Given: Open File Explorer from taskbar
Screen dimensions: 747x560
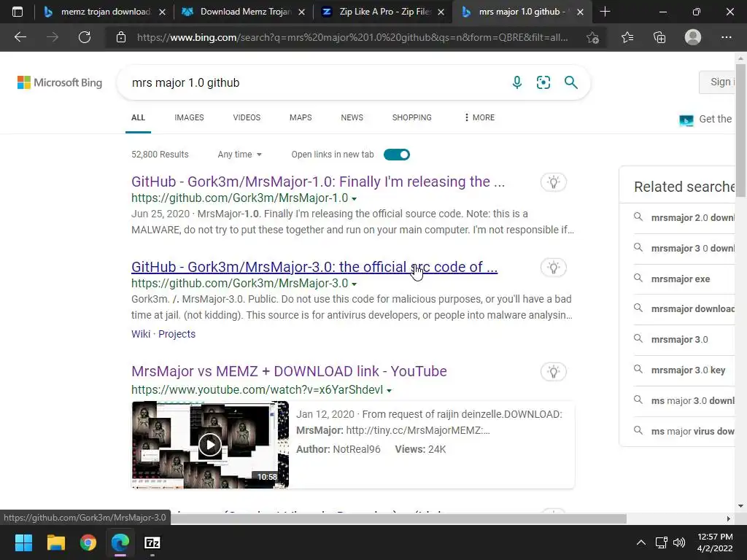Looking at the screenshot, I should point(55,542).
